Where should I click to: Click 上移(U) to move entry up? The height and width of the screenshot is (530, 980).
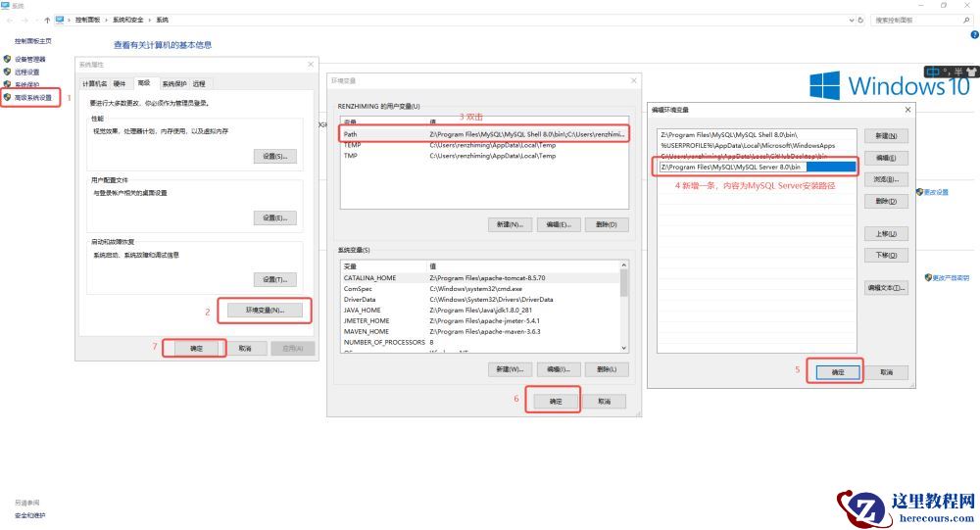886,234
